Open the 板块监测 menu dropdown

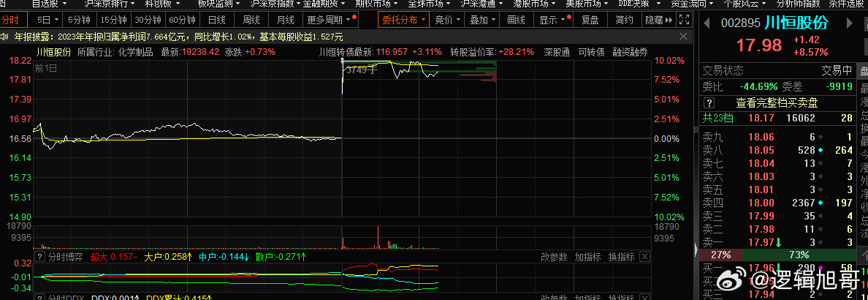218,4
